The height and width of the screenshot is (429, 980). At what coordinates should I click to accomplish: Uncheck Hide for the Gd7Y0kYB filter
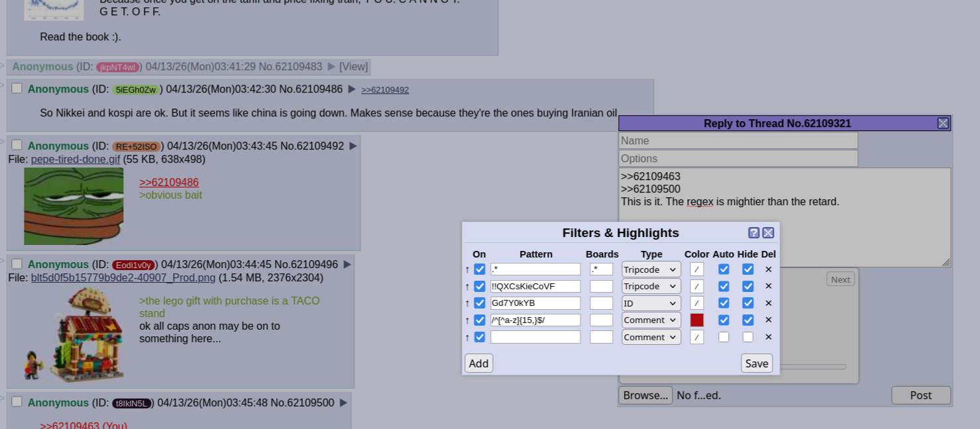[748, 303]
